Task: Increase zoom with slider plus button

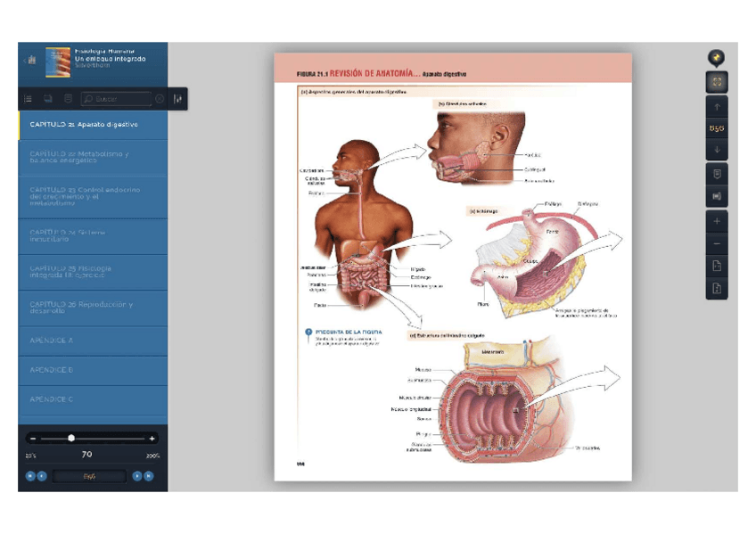Action: pos(152,439)
